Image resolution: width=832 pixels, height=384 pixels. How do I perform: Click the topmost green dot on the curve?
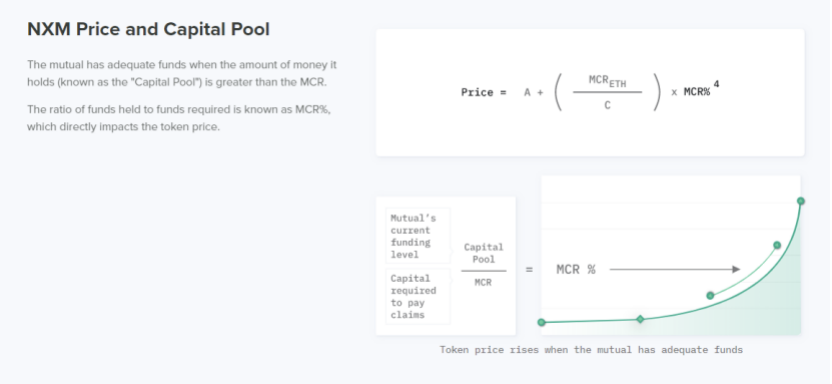point(801,201)
